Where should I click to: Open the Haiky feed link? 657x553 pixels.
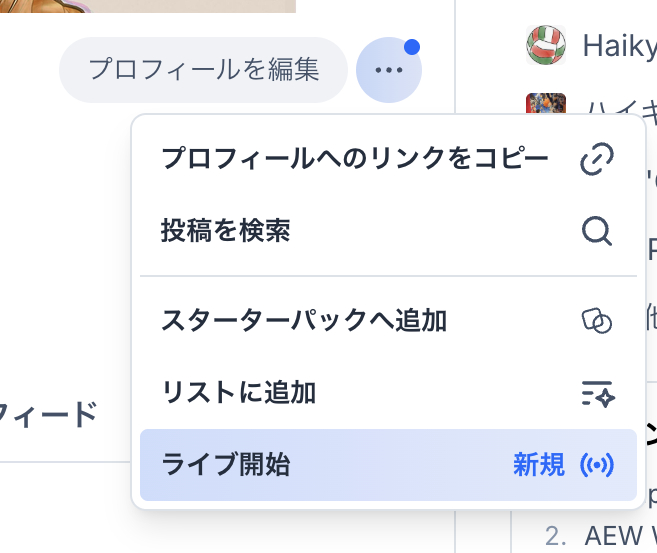618,45
